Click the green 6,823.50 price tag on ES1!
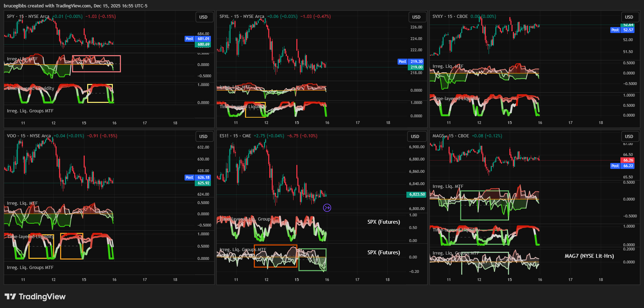This screenshot has height=308, width=644. pos(417,195)
